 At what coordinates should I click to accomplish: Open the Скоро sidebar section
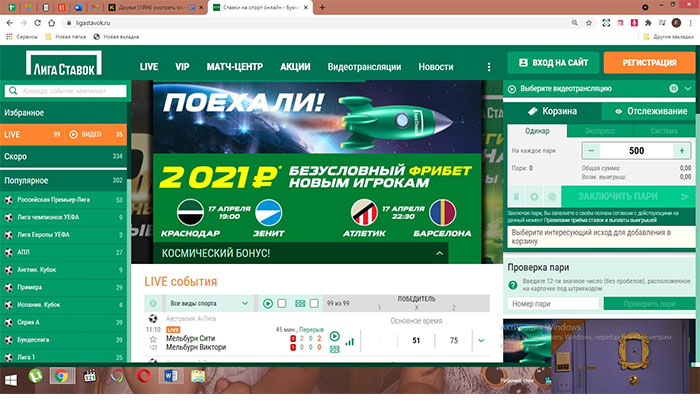(63, 157)
